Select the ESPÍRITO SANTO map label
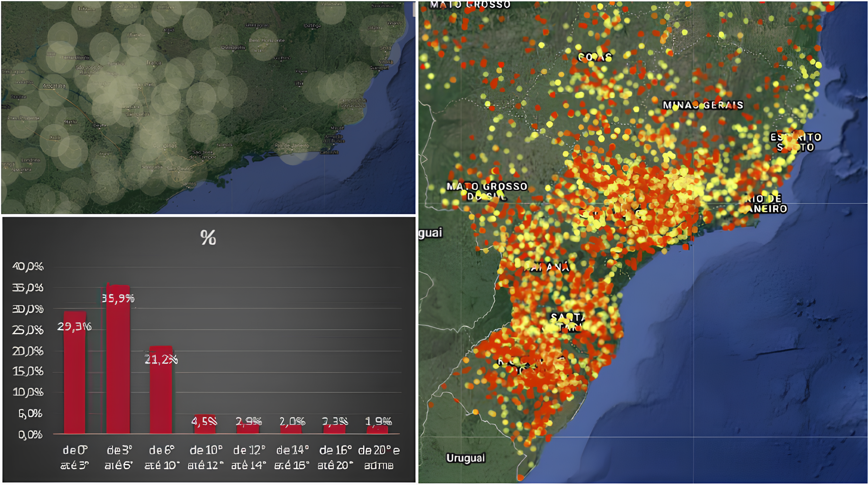 click(x=796, y=142)
